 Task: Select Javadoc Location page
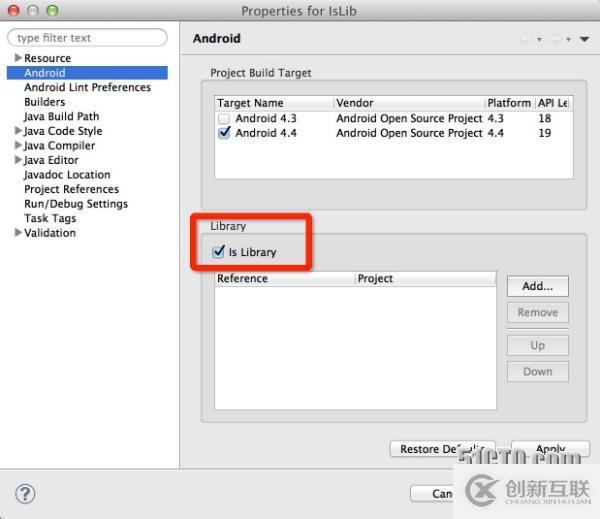pyautogui.click(x=67, y=175)
